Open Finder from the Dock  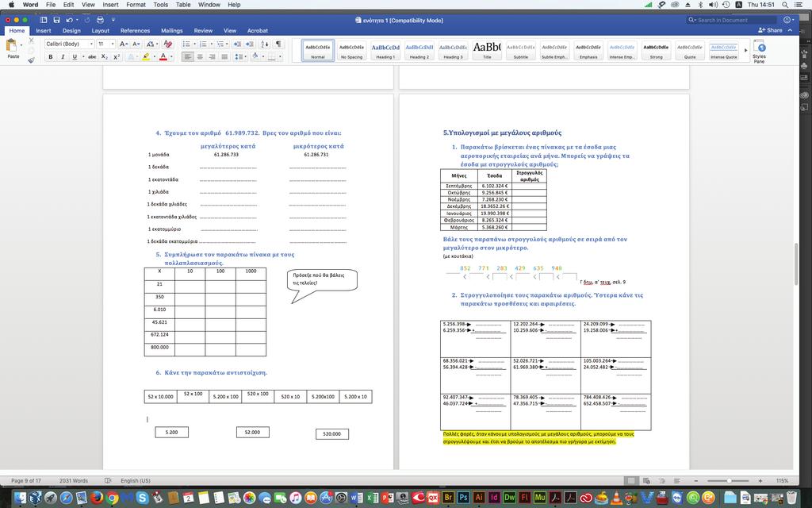tap(20, 498)
